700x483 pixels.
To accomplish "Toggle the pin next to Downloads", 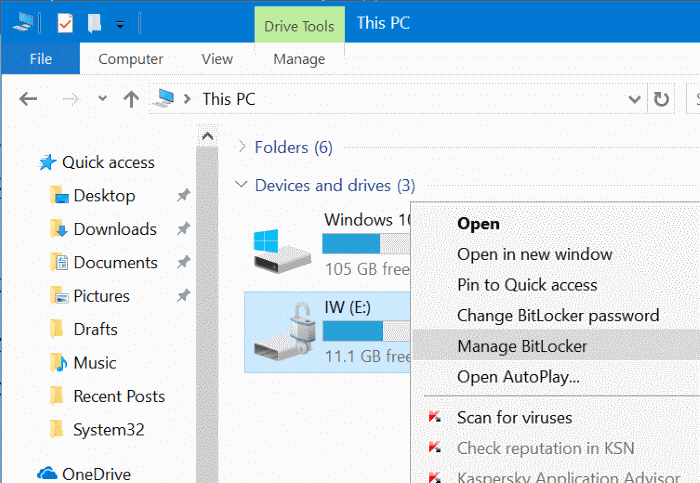I will click(182, 229).
